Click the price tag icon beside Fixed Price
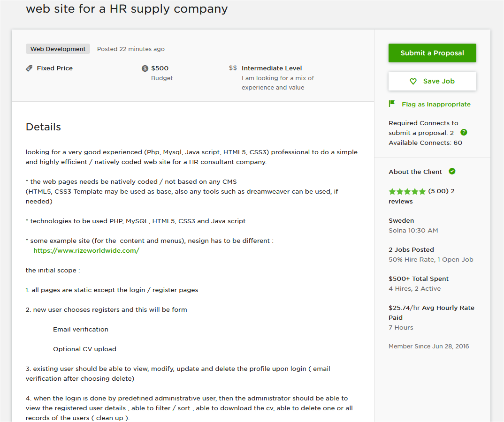504x422 pixels. tap(28, 68)
